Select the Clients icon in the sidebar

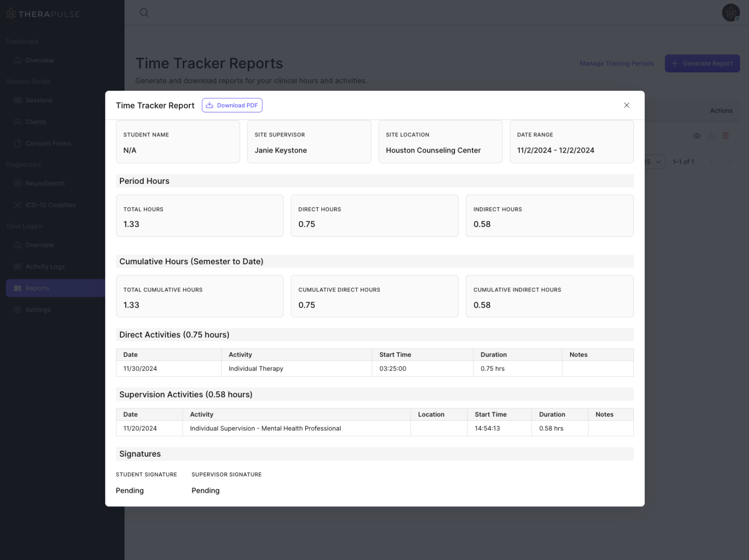[x=17, y=121]
